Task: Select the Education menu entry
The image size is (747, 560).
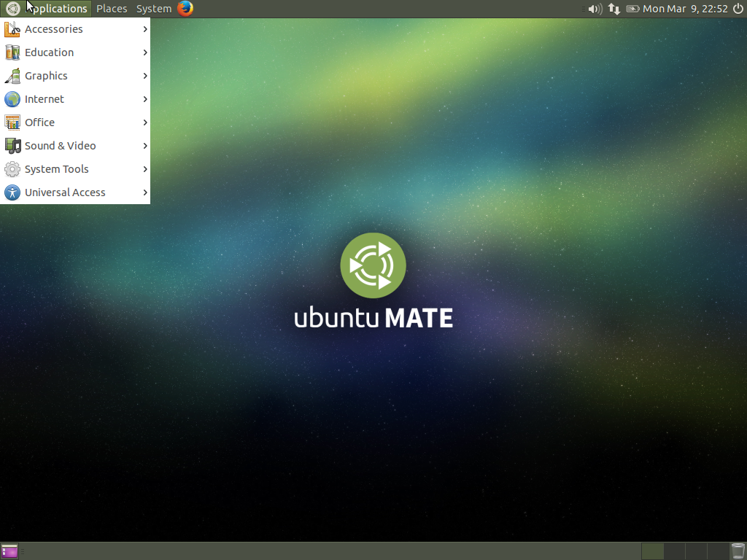Action: 75,52
